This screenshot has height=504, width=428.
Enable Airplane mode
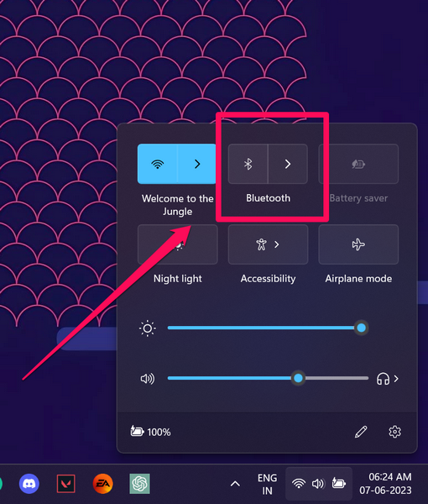pos(358,244)
